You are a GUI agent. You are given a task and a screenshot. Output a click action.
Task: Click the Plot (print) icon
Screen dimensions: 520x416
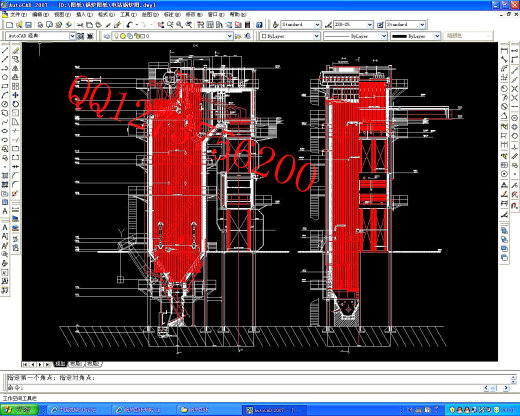40,25
